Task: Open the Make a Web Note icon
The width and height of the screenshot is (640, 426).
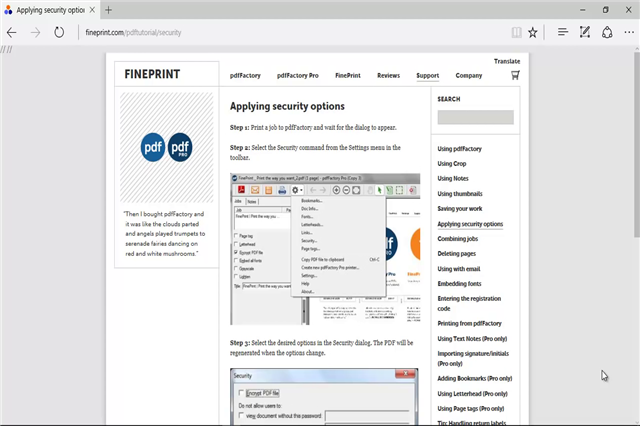Action: [x=585, y=32]
